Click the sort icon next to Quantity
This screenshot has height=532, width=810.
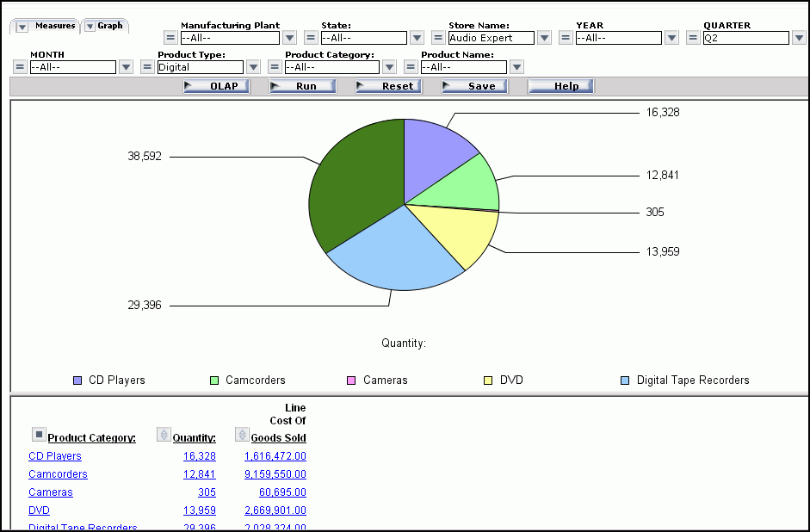(x=164, y=435)
